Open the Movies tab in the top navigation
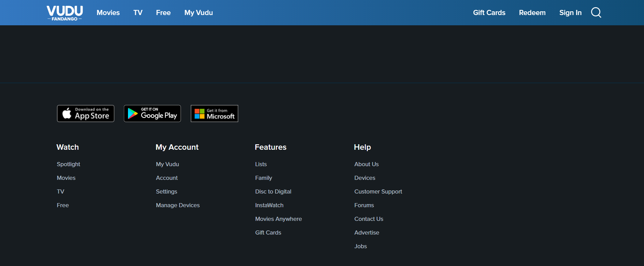The height and width of the screenshot is (266, 644). pos(108,13)
